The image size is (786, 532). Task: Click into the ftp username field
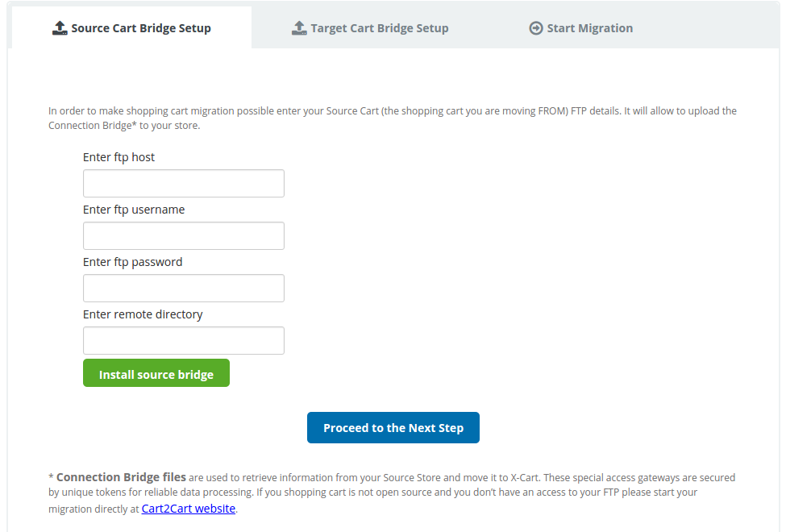pyautogui.click(x=184, y=236)
